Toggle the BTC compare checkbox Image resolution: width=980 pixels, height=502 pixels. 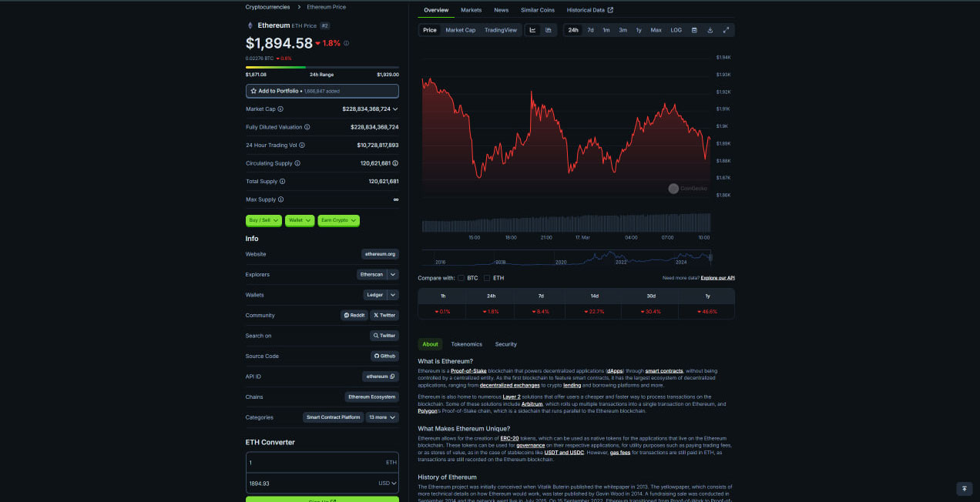point(461,278)
